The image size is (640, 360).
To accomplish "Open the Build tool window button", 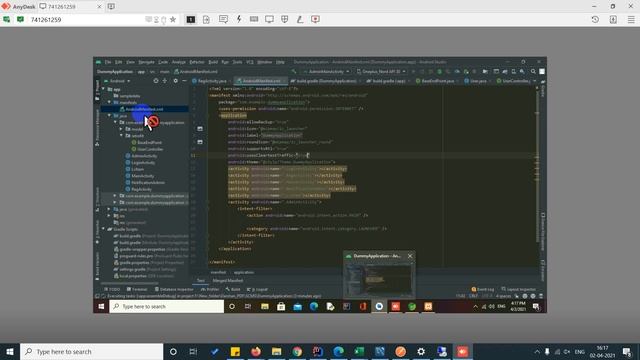I will 233,289.
